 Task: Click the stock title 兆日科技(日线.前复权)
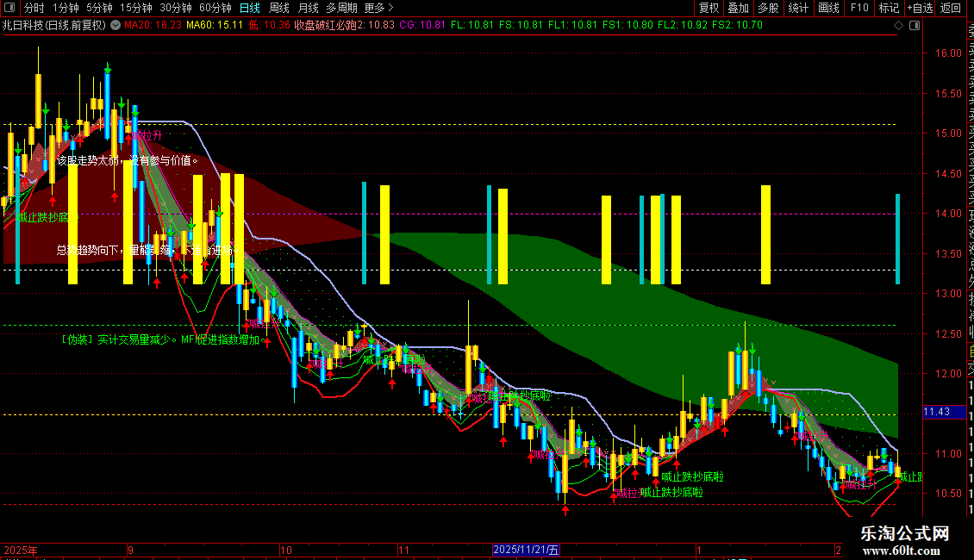pos(54,26)
